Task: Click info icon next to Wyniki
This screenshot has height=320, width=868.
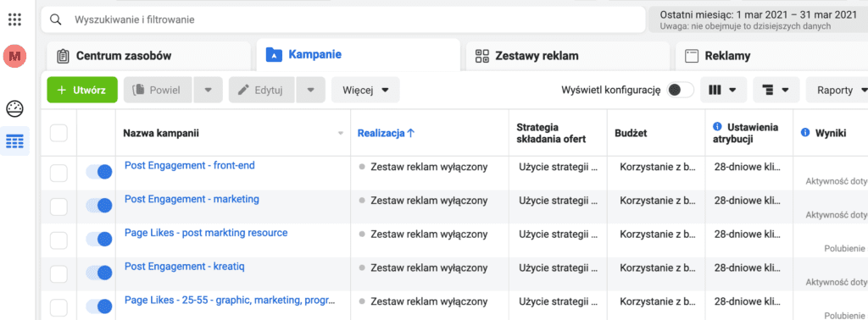Action: click(x=805, y=133)
